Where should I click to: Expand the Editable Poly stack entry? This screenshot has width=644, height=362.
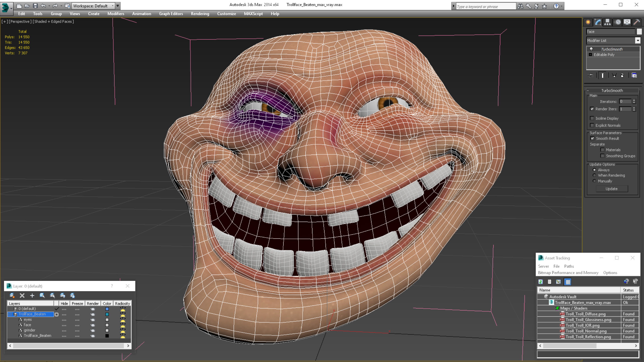click(591, 55)
